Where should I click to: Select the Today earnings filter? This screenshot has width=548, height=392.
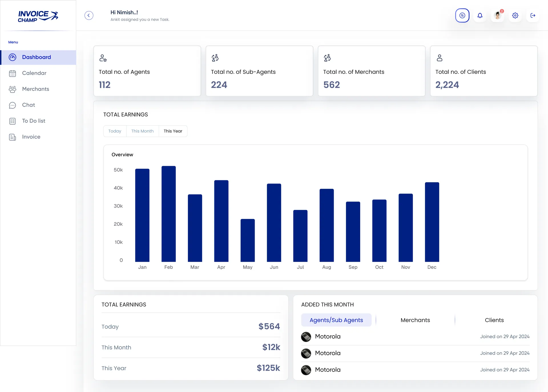115,131
